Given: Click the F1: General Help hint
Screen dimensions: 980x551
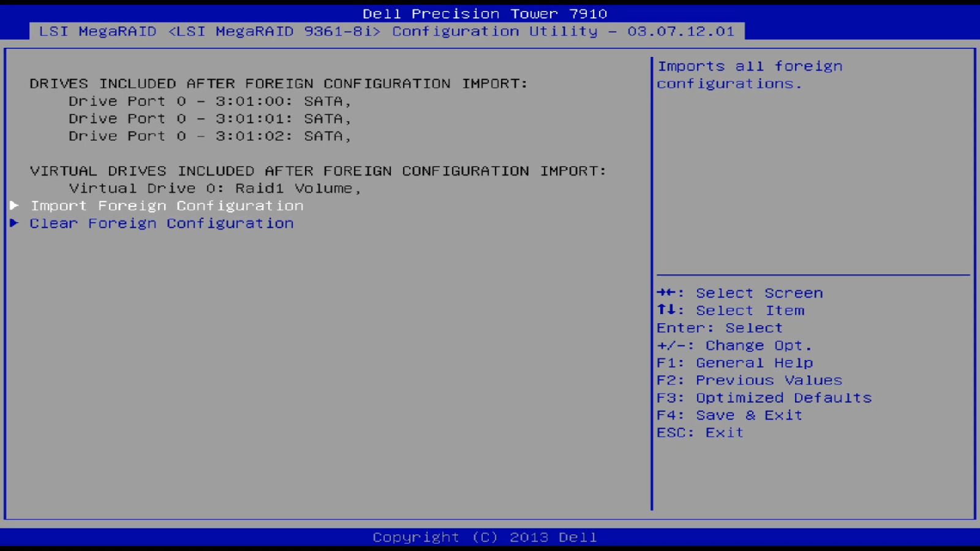Looking at the screenshot, I should tap(734, 362).
